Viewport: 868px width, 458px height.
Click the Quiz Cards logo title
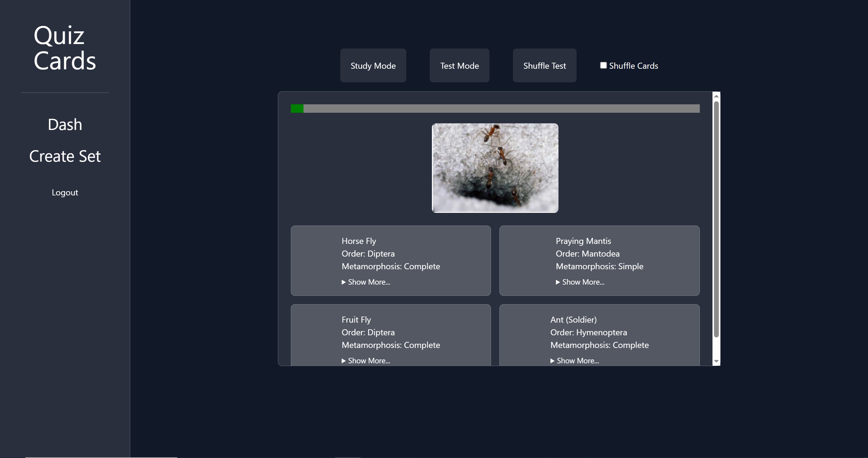(x=65, y=48)
